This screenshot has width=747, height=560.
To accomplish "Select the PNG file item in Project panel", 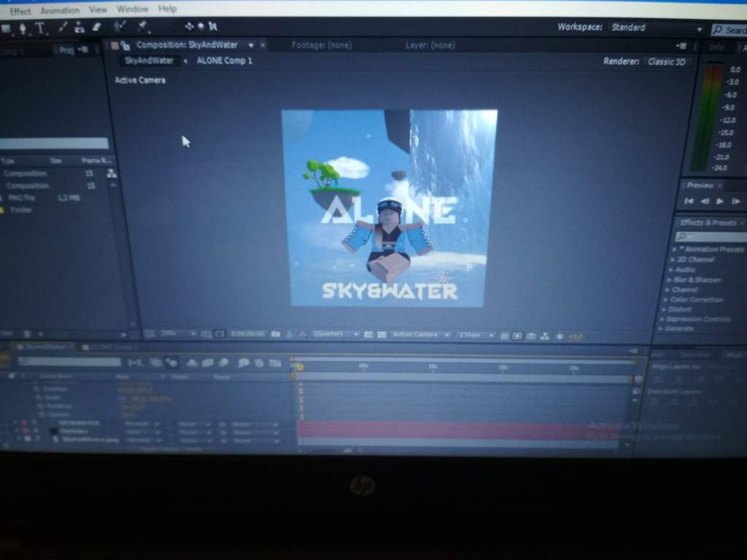I will pos(22,198).
